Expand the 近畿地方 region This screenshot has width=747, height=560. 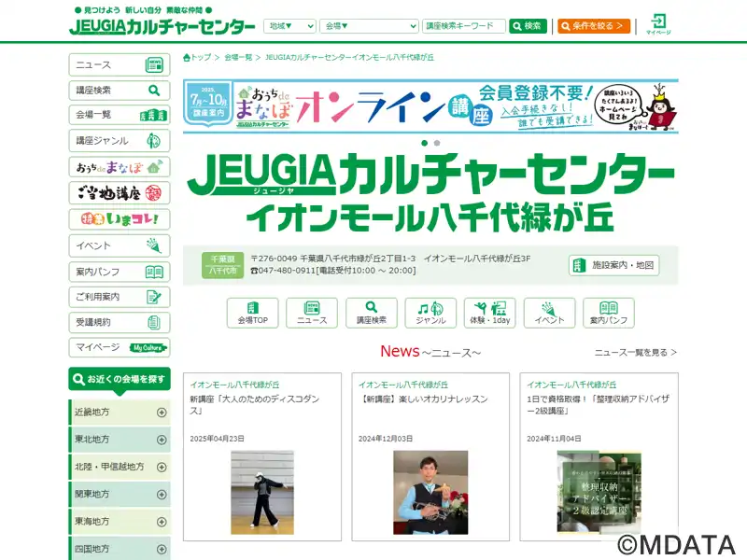[x=120, y=413]
